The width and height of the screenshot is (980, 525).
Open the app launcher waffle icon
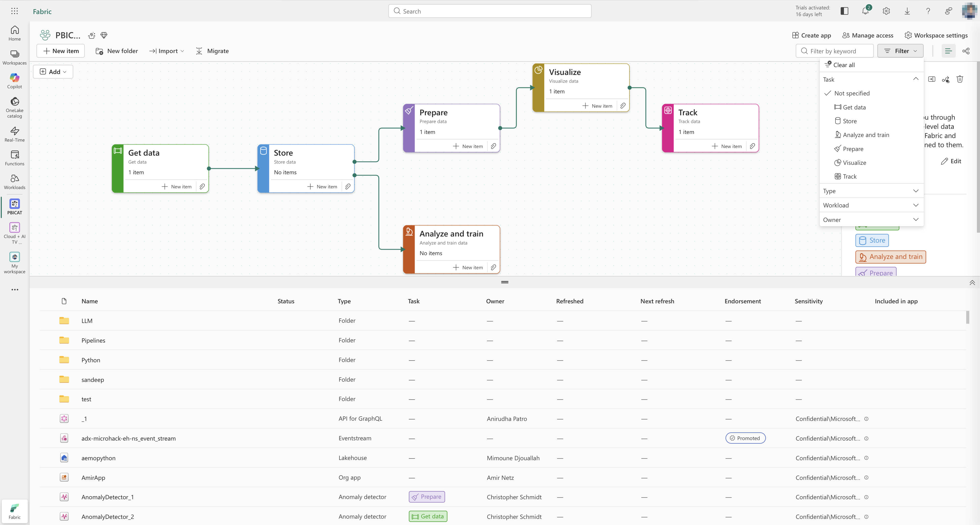pos(15,11)
